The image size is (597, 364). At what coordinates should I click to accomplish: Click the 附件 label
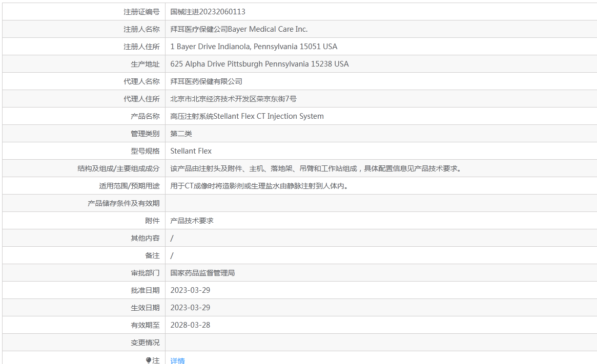coord(152,221)
